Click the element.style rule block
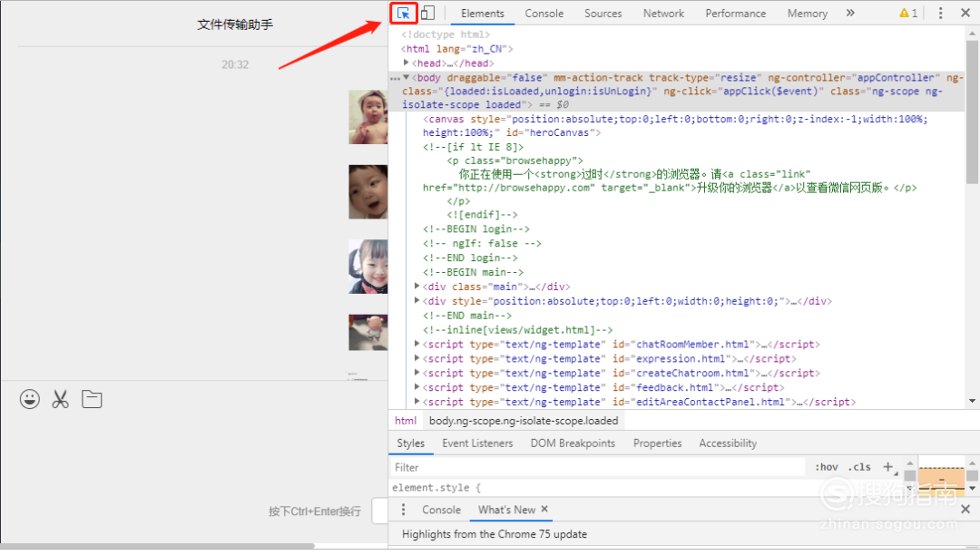The image size is (980, 555). point(436,488)
